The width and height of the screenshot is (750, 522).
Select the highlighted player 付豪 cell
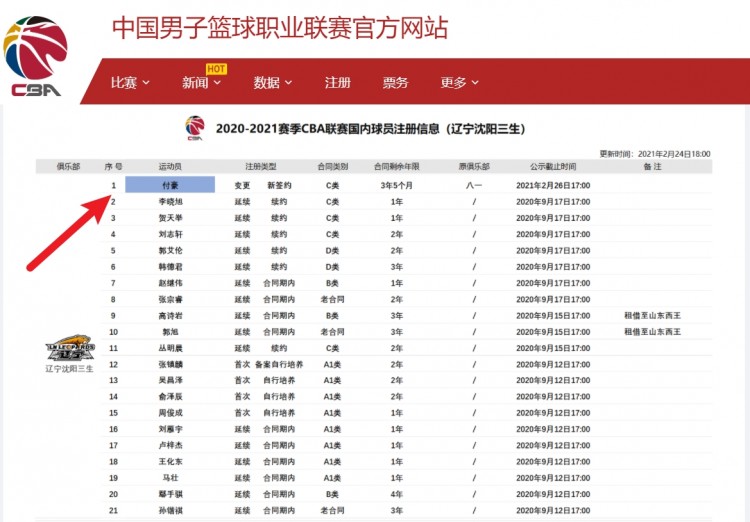pyautogui.click(x=170, y=185)
